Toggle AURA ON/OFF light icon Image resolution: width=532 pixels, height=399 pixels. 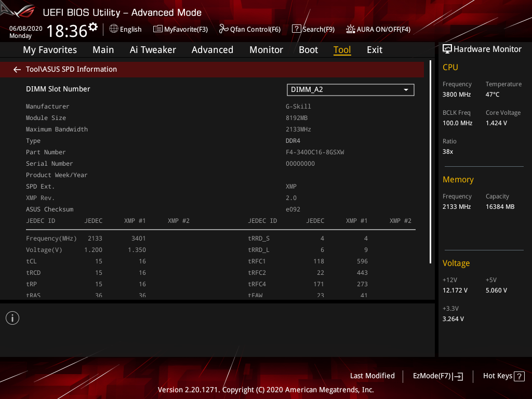[351, 29]
